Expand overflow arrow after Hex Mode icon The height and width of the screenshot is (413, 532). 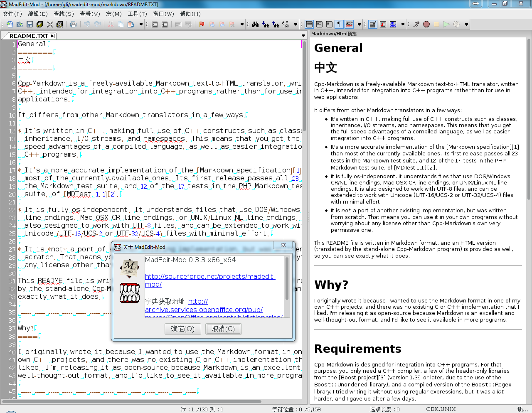coord(403,25)
